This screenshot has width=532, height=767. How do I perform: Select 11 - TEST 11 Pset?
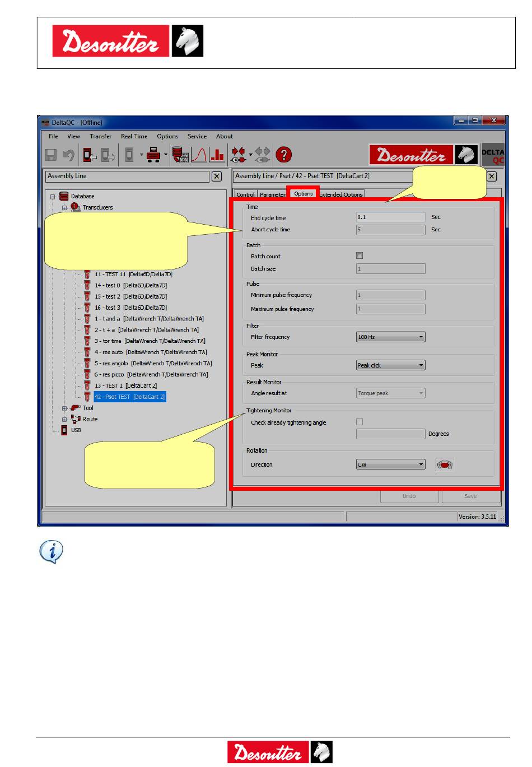coord(133,275)
